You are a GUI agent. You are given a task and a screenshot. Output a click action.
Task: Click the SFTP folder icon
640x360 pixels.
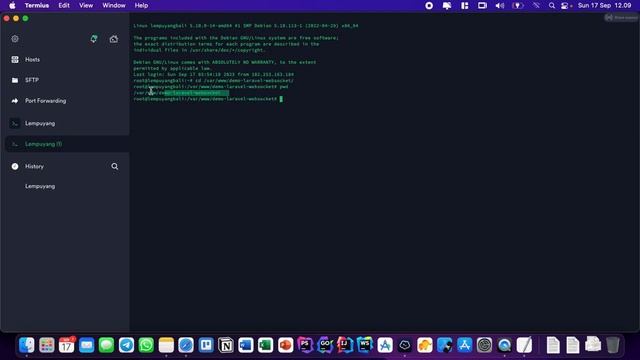coord(15,80)
